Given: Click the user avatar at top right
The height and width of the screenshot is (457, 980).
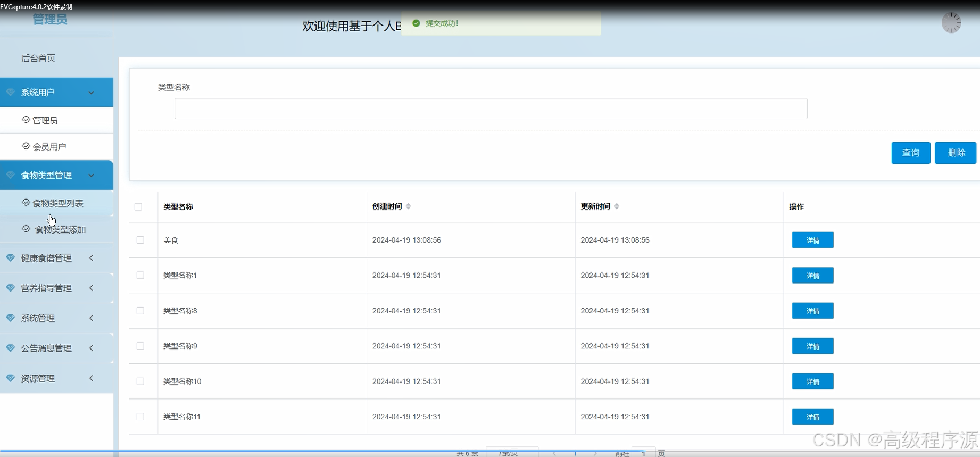Looking at the screenshot, I should tap(951, 23).
